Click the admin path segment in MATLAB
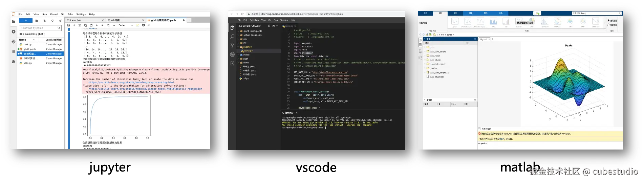This screenshot has height=182, width=644. click(449, 35)
